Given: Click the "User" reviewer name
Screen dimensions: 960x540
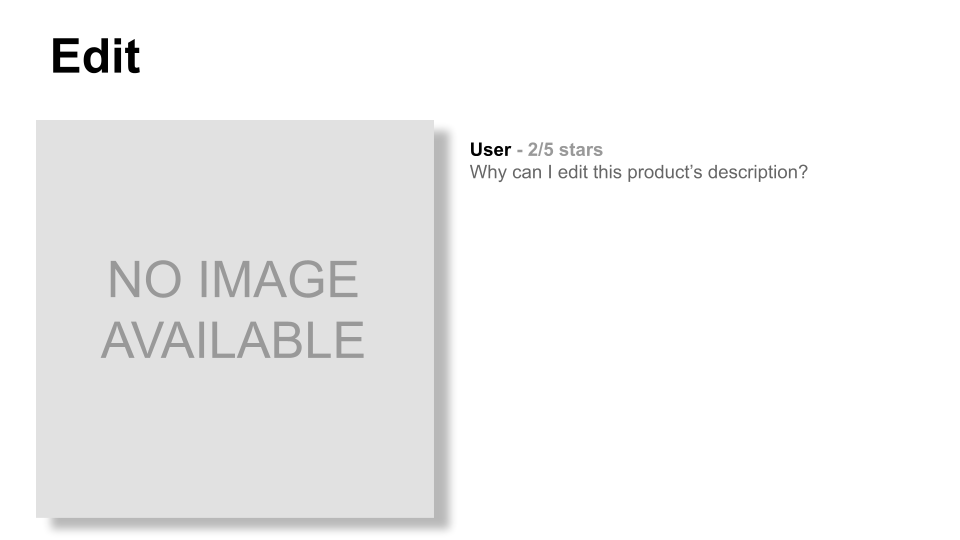Looking at the screenshot, I should point(490,150).
